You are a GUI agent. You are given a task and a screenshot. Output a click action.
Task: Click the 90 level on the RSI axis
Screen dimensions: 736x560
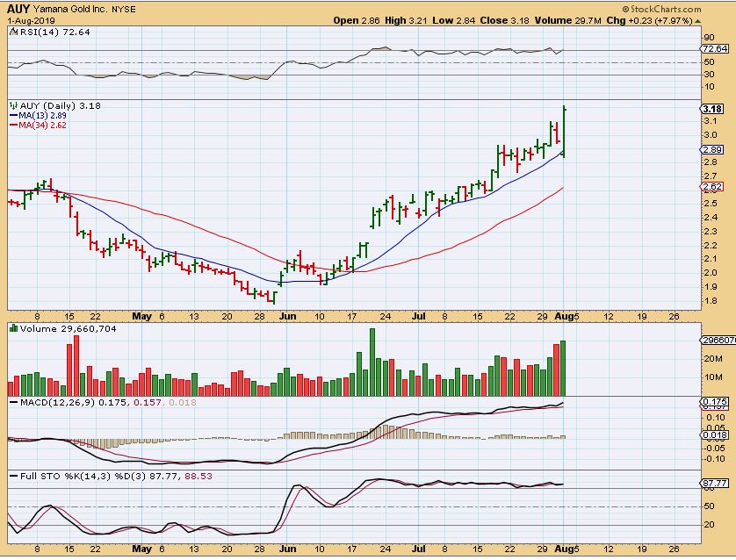[710, 38]
